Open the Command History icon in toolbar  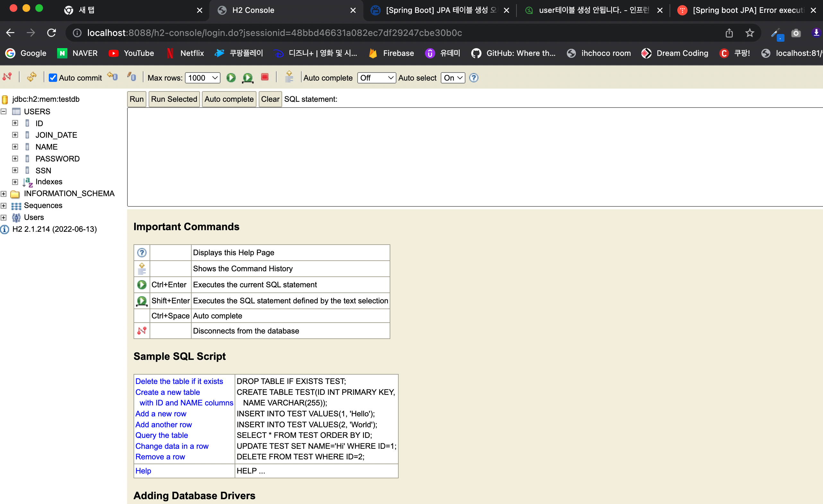click(289, 77)
